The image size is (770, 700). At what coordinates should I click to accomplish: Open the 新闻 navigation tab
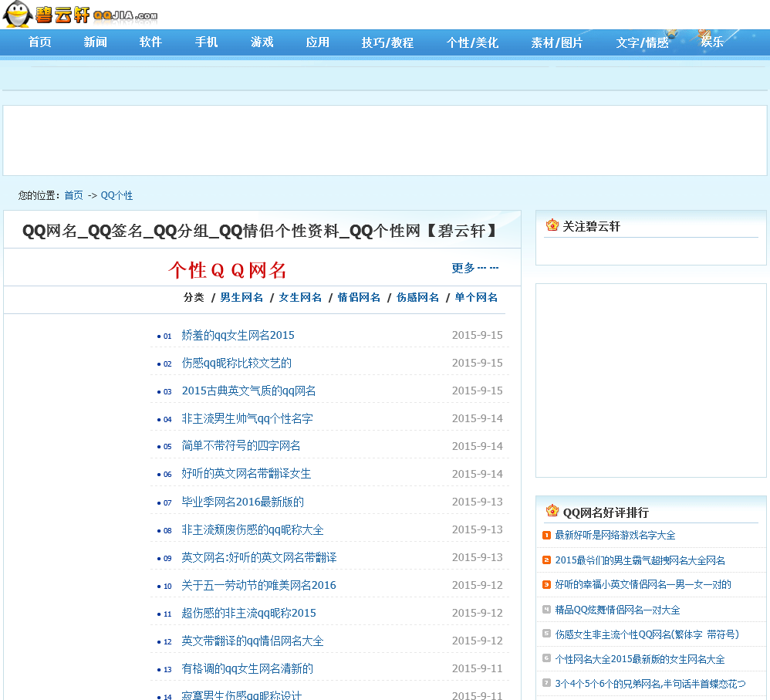tap(95, 42)
